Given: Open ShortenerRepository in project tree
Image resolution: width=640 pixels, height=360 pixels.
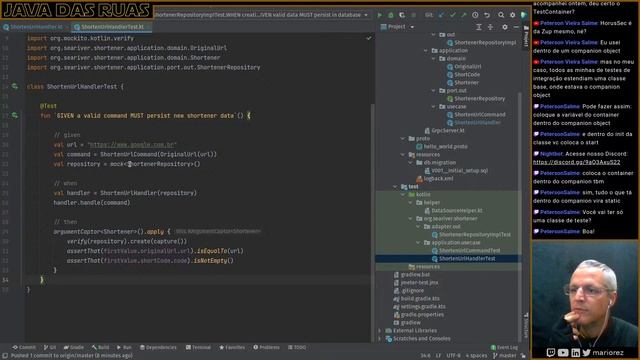Looking at the screenshot, I should [476, 99].
